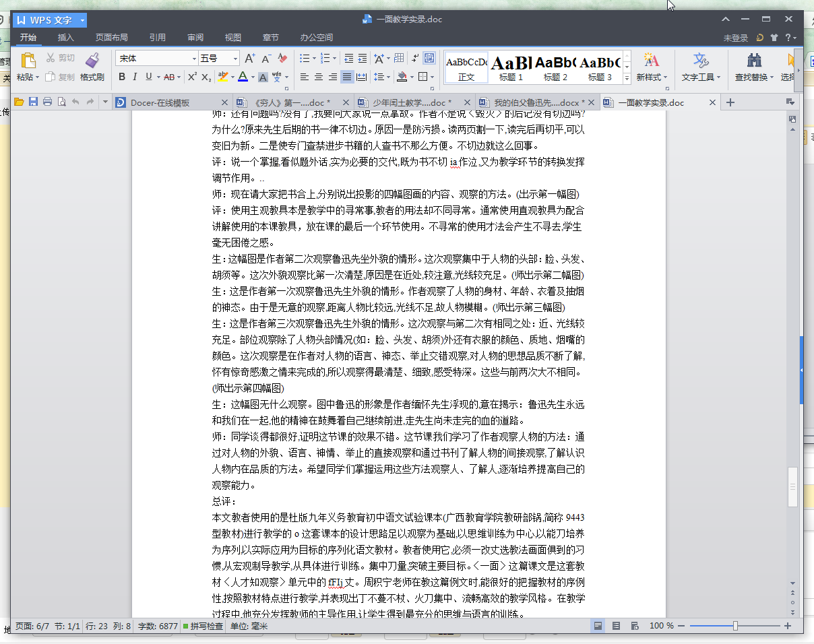
Task: Click the open folder icon in quick toolbar
Action: 19,102
